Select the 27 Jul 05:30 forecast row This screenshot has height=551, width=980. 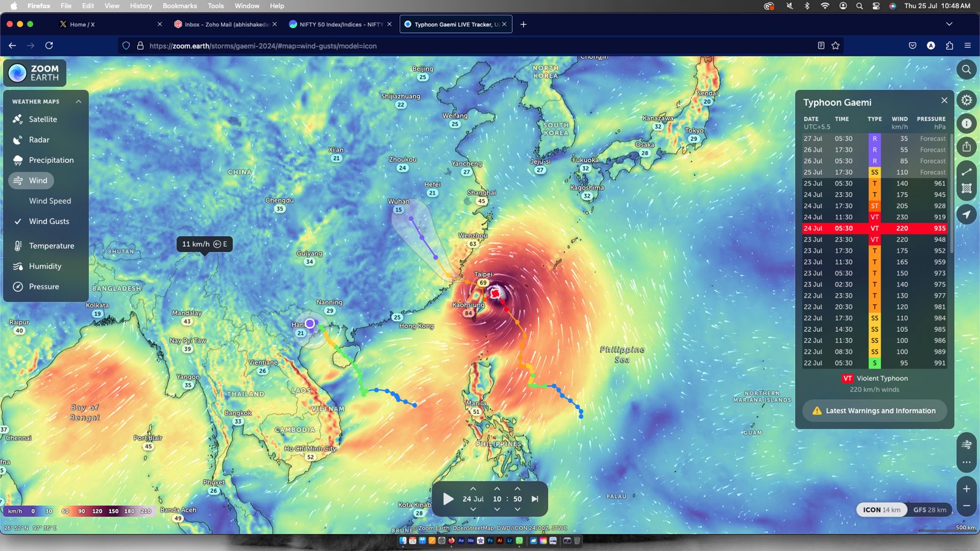click(x=875, y=138)
